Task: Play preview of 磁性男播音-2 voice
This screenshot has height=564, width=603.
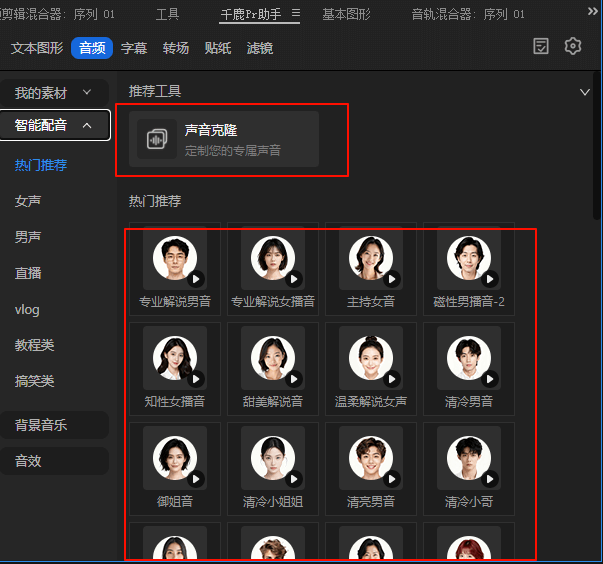Action: (490, 279)
